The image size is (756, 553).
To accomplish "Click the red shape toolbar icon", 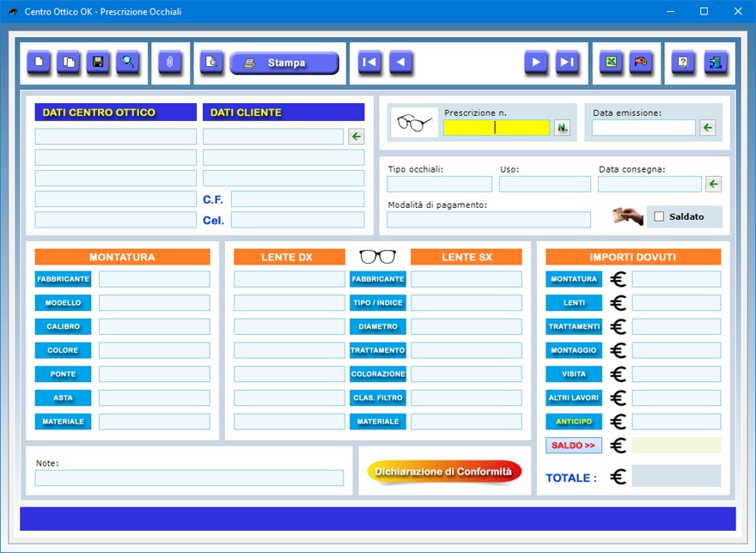I will tap(641, 62).
